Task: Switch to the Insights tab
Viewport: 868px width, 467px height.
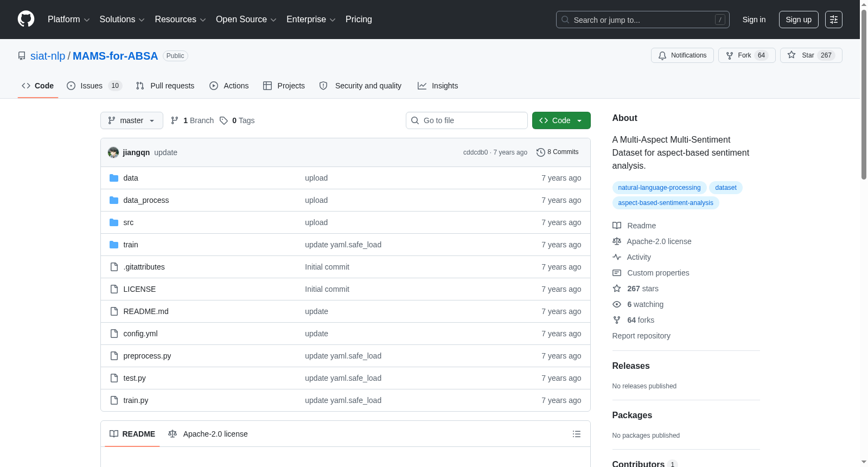Action: [438, 86]
